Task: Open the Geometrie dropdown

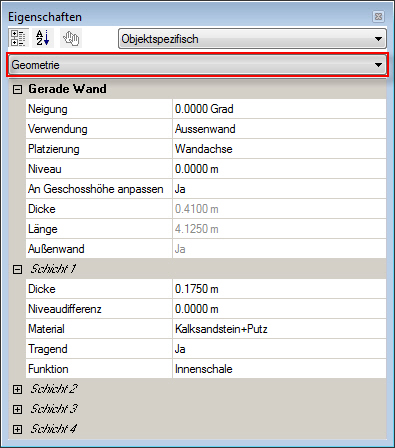Action: tap(197, 65)
